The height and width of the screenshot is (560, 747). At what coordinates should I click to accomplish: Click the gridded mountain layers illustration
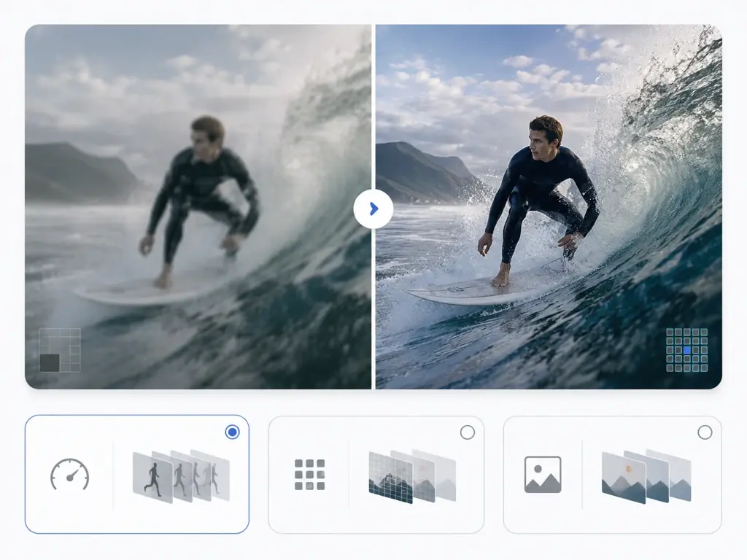point(413,476)
